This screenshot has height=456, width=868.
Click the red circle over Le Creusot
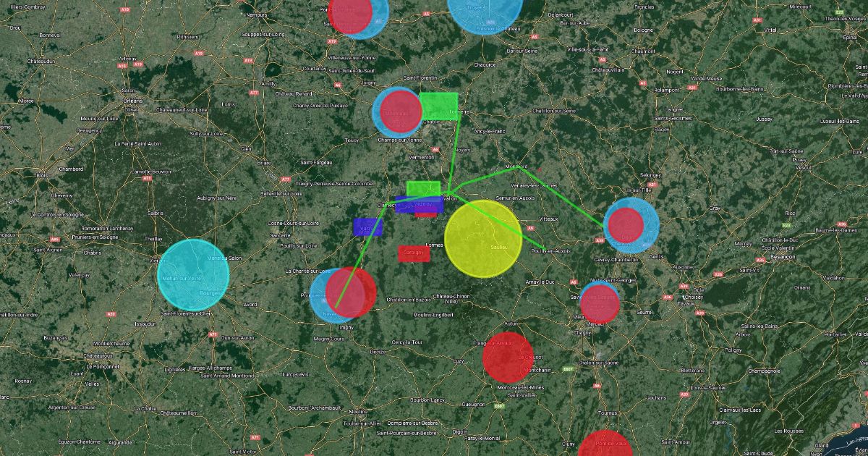pos(508,358)
